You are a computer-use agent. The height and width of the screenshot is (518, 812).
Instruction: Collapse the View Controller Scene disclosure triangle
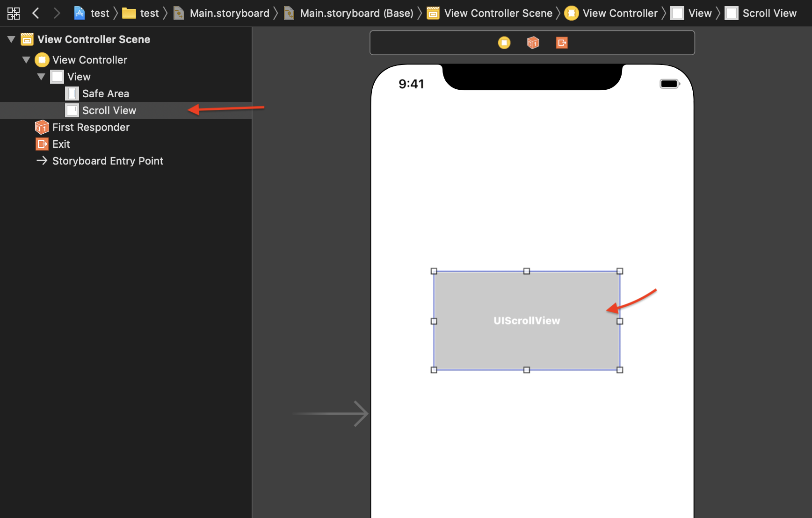coord(12,39)
